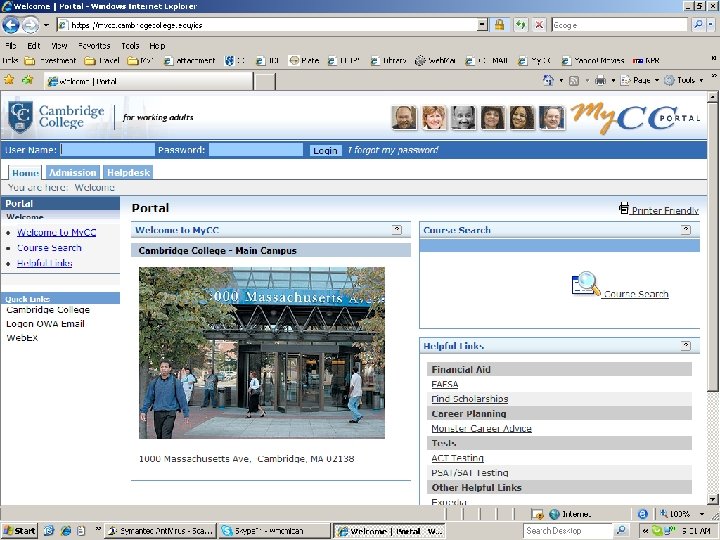The height and width of the screenshot is (540, 720).
Task: Open the Favorites menu
Action: click(94, 46)
